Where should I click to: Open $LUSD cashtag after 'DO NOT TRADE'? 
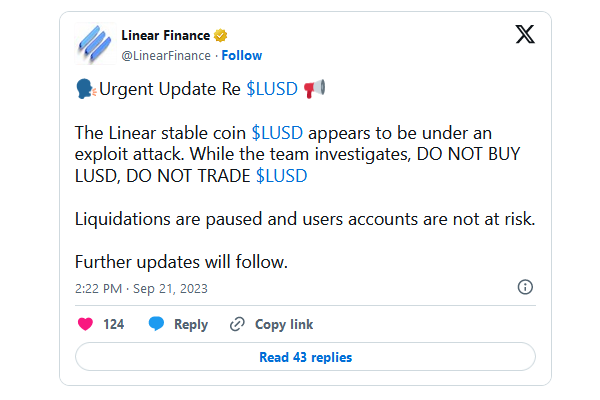282,176
